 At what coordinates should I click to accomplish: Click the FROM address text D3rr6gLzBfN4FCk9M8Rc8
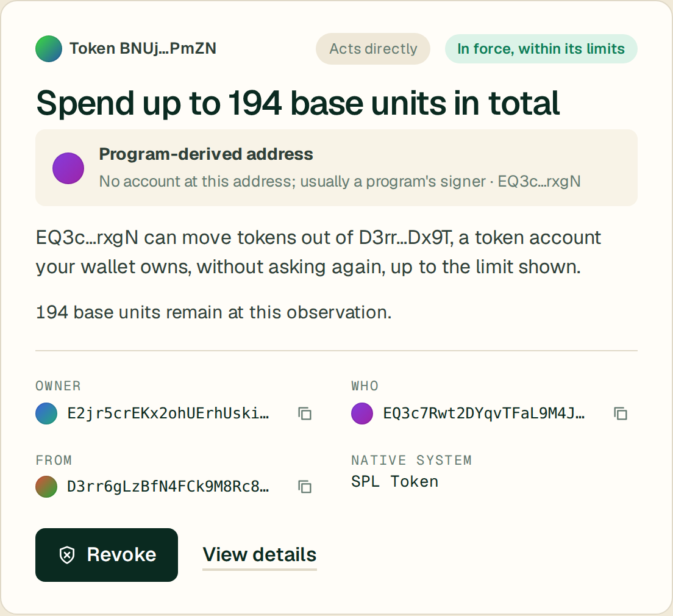(x=168, y=486)
